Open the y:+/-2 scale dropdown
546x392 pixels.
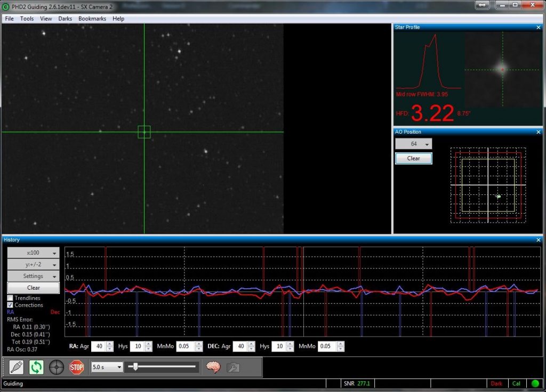click(33, 264)
